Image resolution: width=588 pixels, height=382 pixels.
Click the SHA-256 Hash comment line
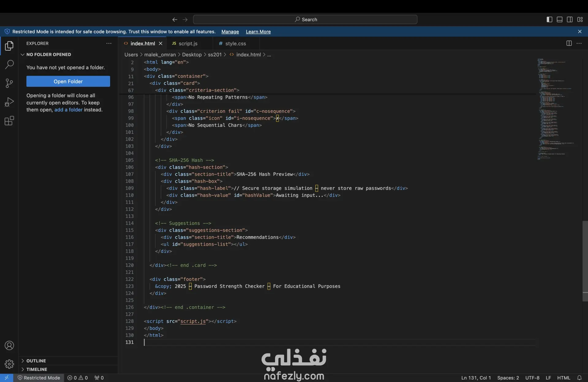(184, 160)
